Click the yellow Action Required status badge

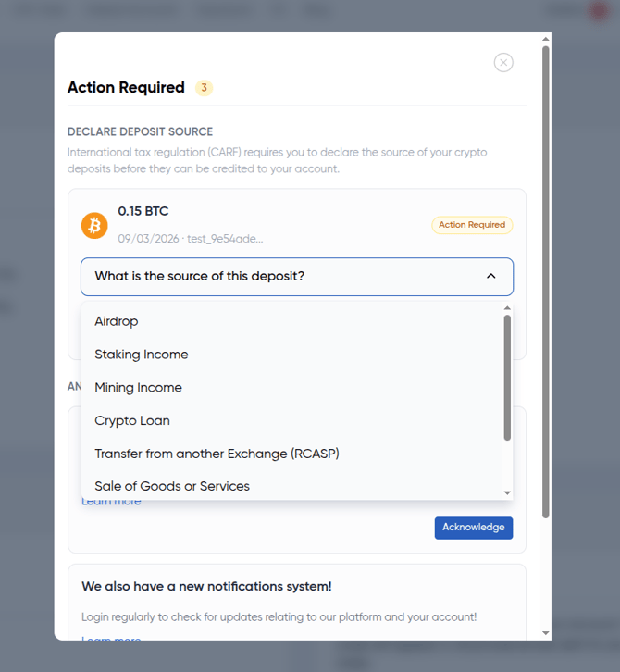pyautogui.click(x=472, y=225)
